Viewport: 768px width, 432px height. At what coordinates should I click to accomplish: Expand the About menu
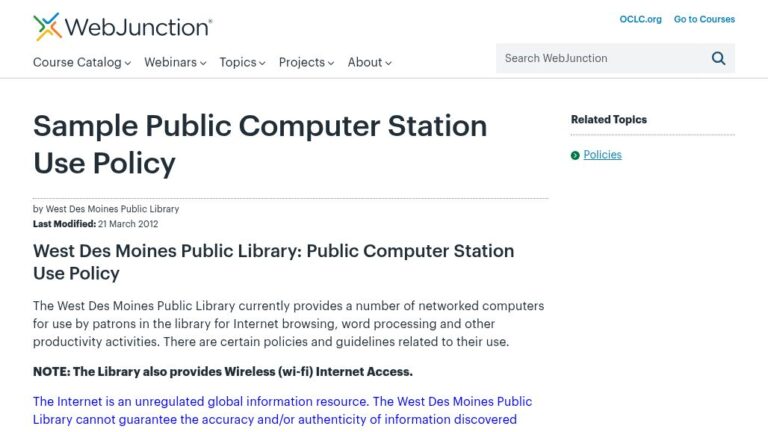pyautogui.click(x=369, y=62)
